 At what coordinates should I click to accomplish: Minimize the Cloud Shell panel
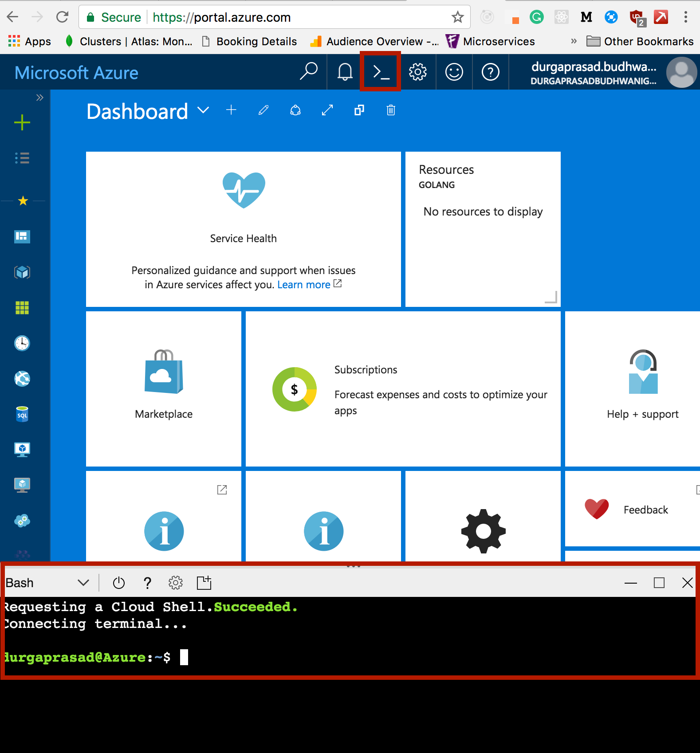click(631, 583)
